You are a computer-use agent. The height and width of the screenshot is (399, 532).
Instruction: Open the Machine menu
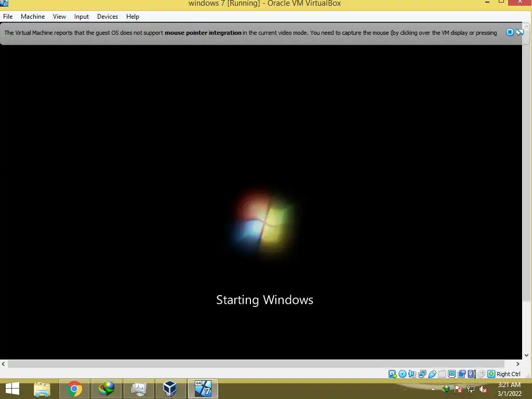[33, 17]
